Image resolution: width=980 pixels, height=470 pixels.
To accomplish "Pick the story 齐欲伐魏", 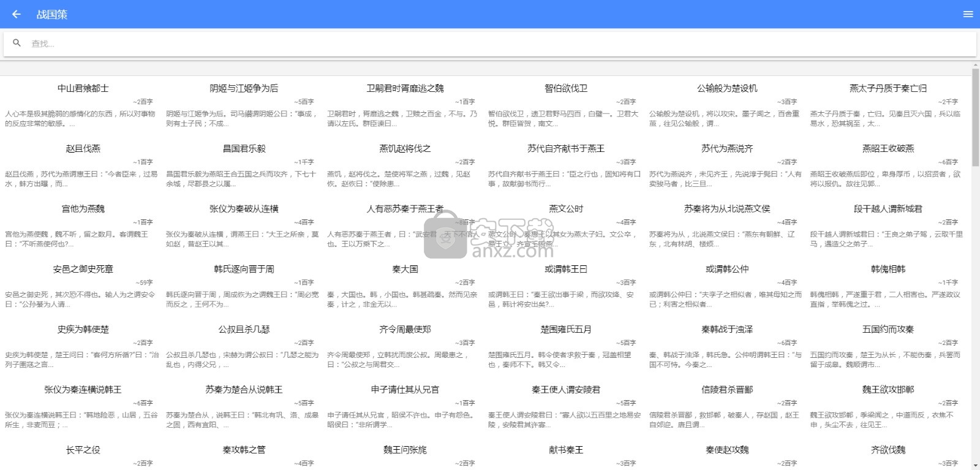I will click(x=888, y=450).
